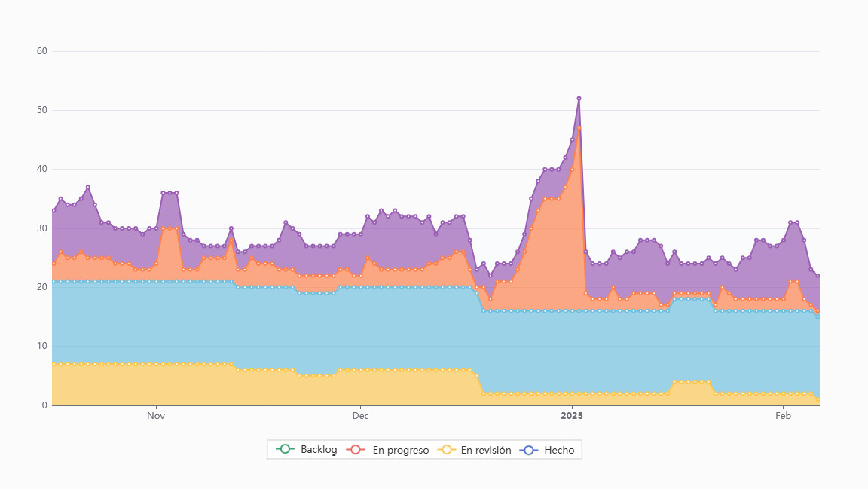Select the orange peak data point near 2025
The height and width of the screenshot is (489, 868).
(579, 128)
